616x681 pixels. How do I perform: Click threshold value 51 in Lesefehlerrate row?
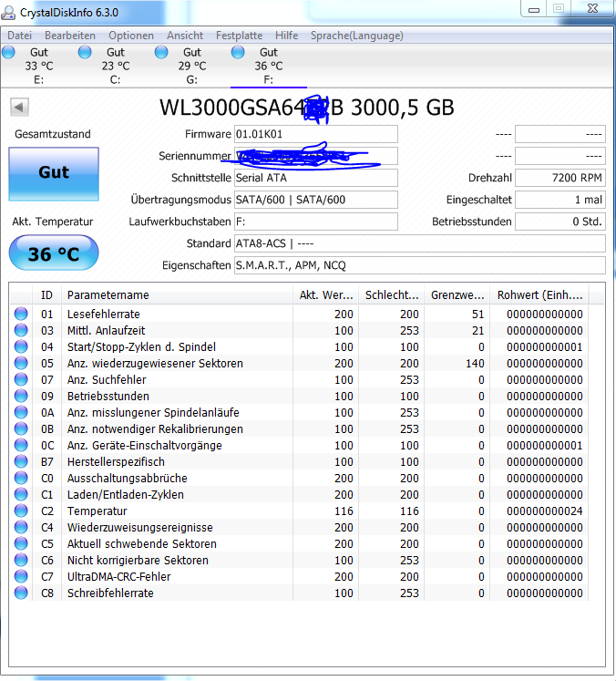point(478,314)
